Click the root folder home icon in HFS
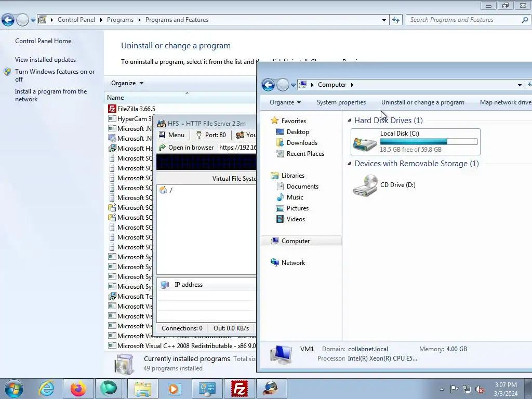The width and height of the screenshot is (532, 399). click(163, 190)
